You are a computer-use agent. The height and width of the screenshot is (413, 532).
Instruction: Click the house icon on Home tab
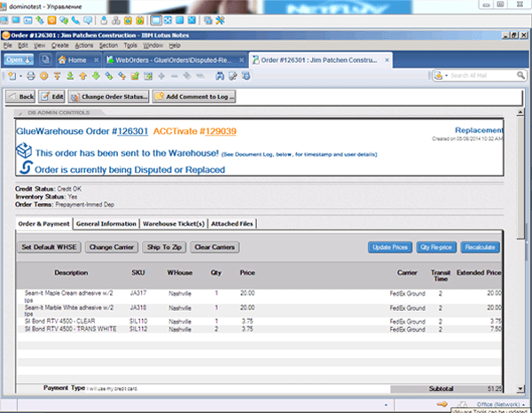point(62,60)
